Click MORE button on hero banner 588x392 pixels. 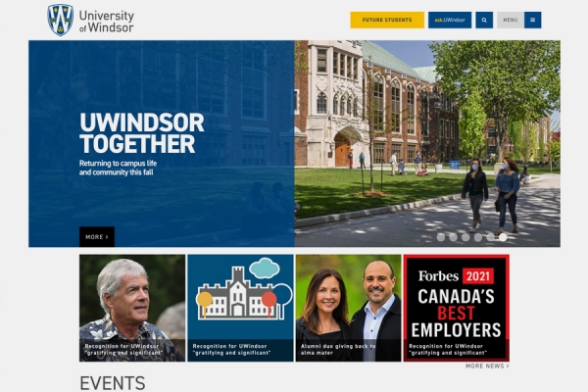click(x=96, y=236)
